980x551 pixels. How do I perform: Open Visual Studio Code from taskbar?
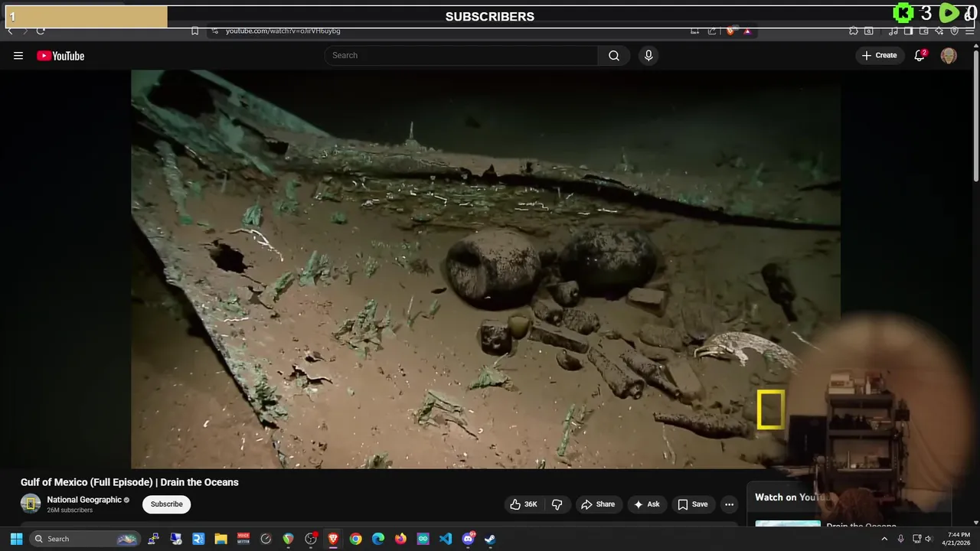click(x=446, y=539)
